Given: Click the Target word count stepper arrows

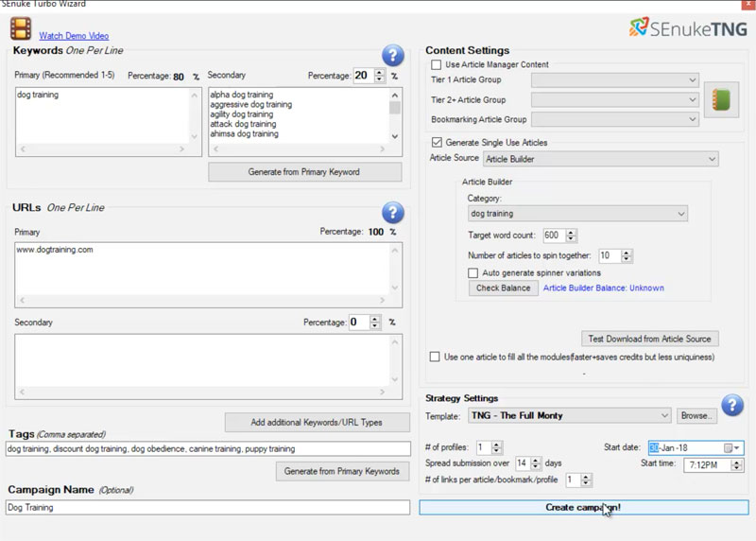Looking at the screenshot, I should coord(572,236).
